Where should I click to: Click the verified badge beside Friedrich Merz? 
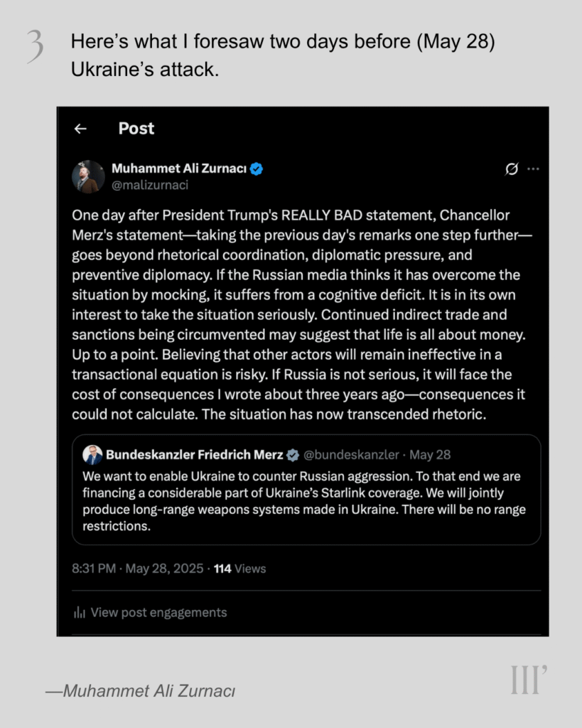(293, 455)
